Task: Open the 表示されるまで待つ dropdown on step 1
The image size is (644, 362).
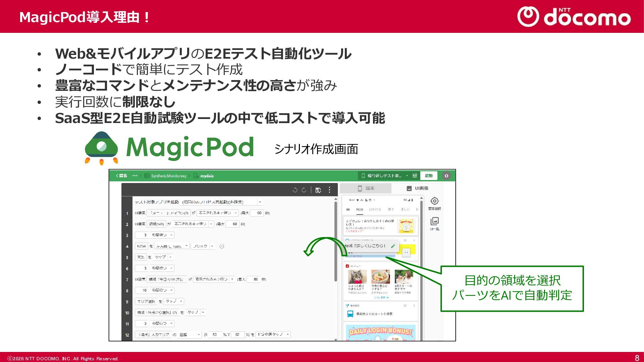Action: pos(217,213)
